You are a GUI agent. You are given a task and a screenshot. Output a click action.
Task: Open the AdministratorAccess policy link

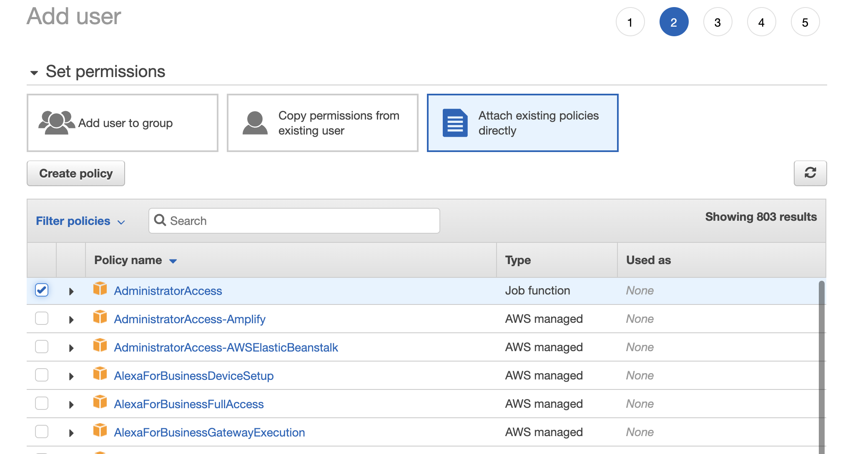168,291
